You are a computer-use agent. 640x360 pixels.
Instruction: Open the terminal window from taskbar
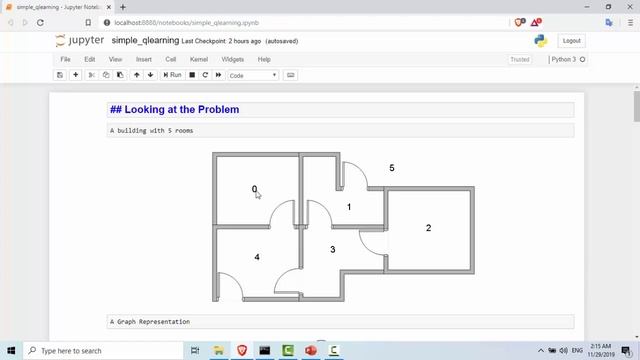click(265, 351)
